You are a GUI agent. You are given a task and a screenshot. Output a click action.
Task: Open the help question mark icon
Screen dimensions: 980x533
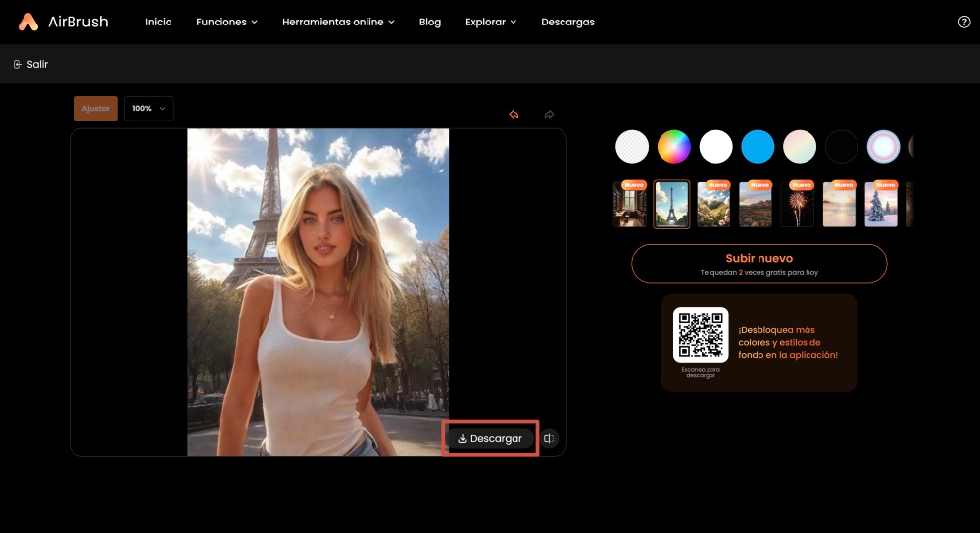click(x=964, y=22)
